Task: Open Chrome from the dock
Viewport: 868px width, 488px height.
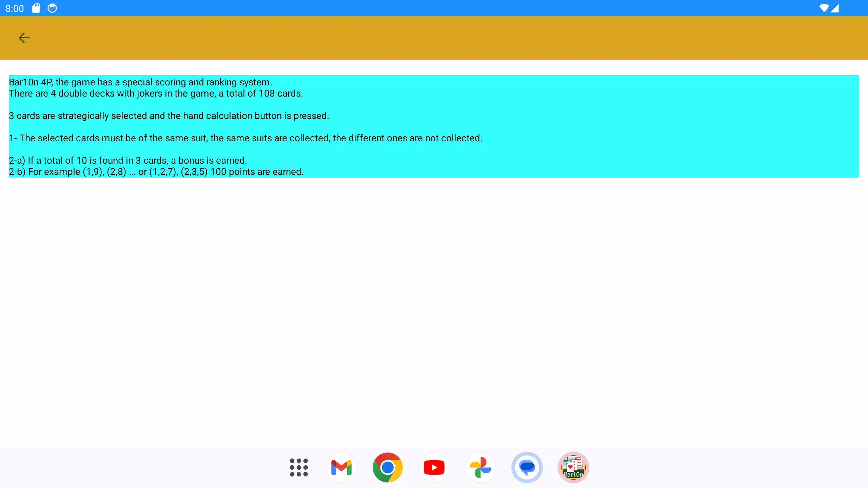Action: click(x=388, y=467)
